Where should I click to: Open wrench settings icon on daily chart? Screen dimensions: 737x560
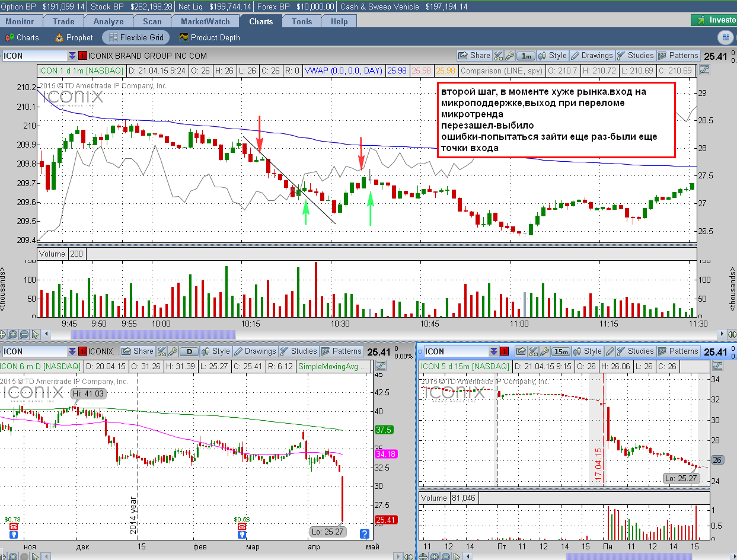coord(173,351)
